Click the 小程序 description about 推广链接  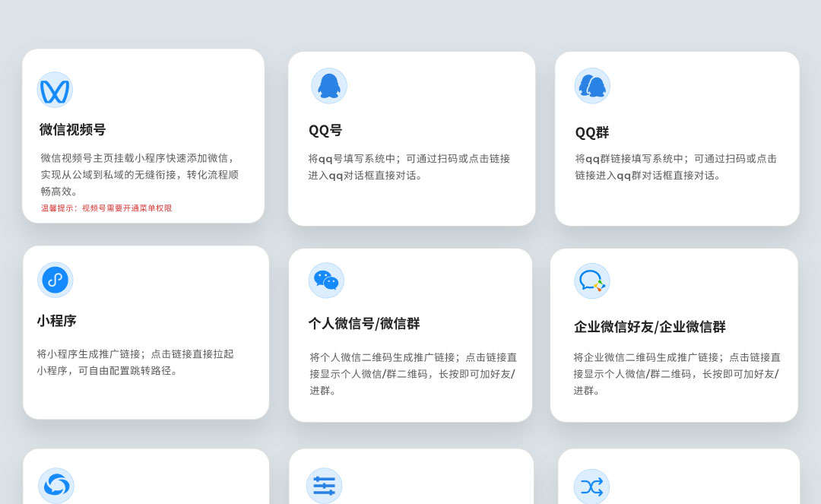click(x=135, y=363)
